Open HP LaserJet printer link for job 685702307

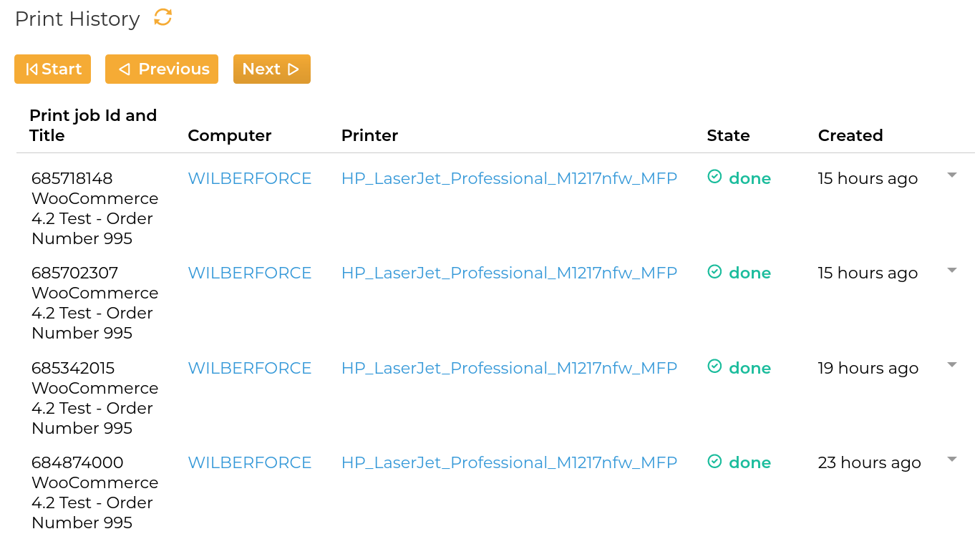click(x=509, y=273)
